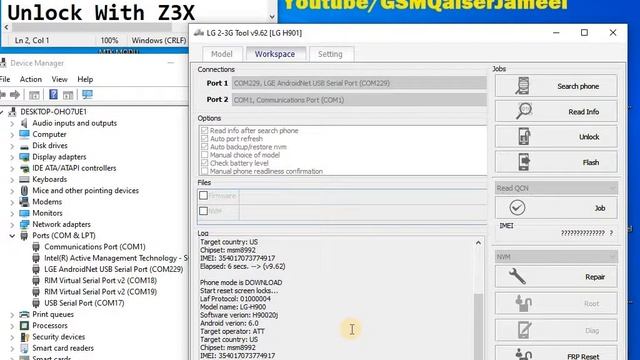
Task: Click the Search phone magnifier-phone icon
Action: pyautogui.click(x=522, y=86)
